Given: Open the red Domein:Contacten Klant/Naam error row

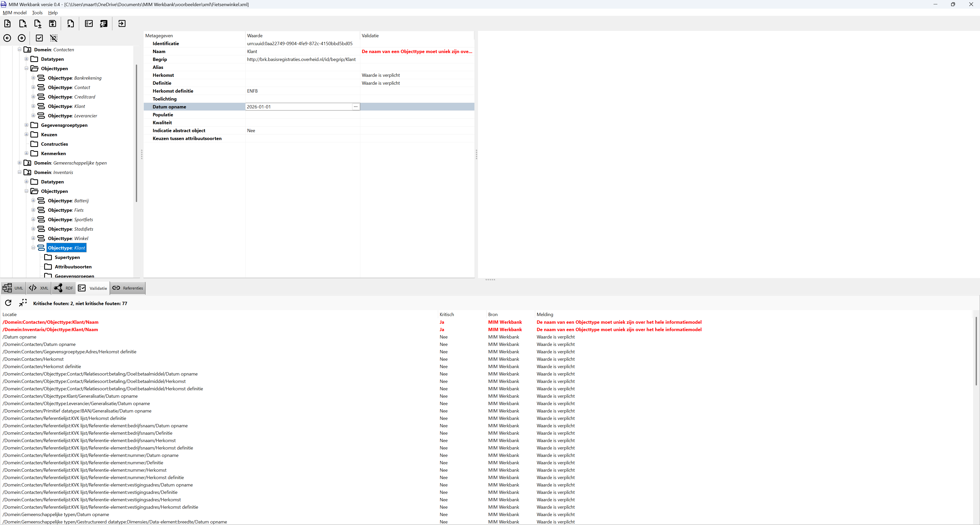Looking at the screenshot, I should point(51,322).
